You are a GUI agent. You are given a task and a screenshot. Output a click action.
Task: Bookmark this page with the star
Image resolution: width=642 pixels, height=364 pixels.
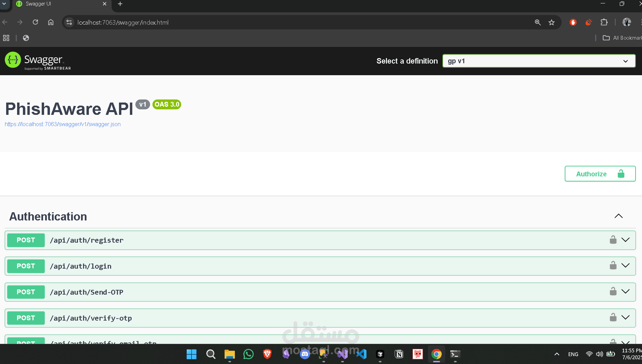tap(551, 22)
